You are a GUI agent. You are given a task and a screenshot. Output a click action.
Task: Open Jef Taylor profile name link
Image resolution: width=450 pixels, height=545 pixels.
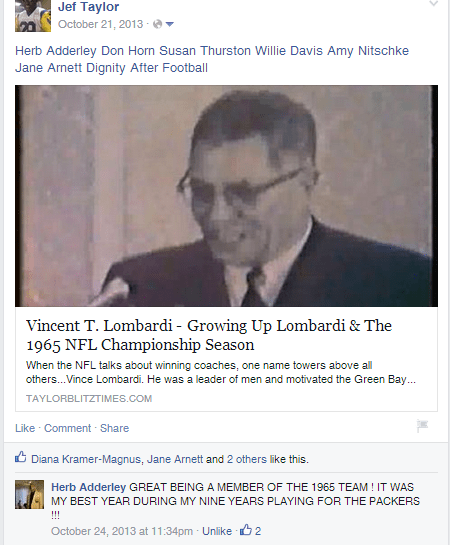(89, 7)
